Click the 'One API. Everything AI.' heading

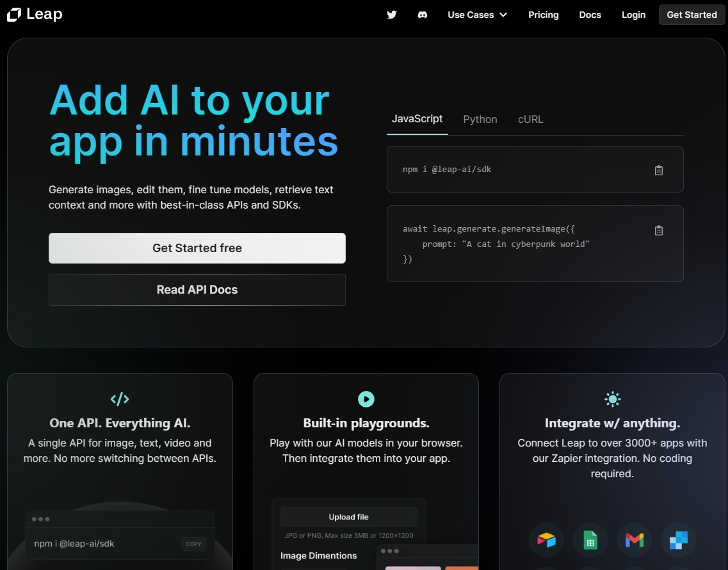click(x=120, y=423)
